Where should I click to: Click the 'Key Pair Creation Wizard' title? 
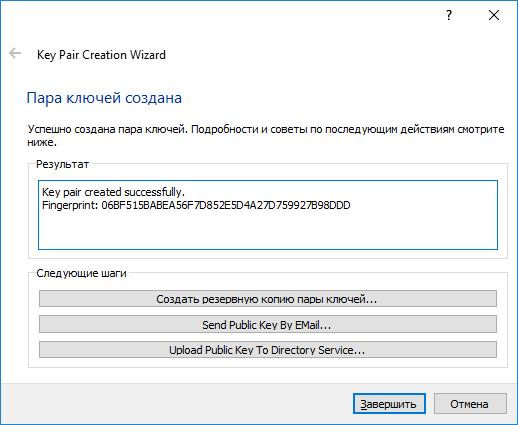click(101, 55)
